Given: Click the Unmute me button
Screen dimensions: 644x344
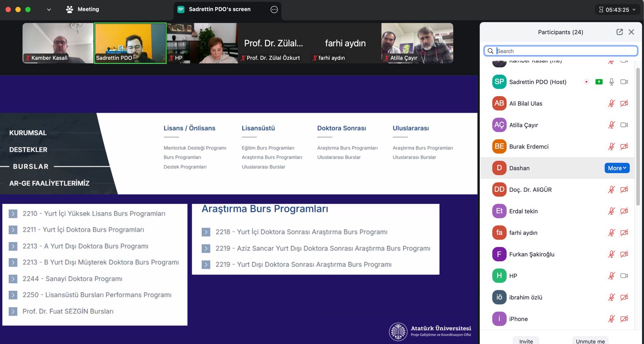Looking at the screenshot, I should pos(590,341).
